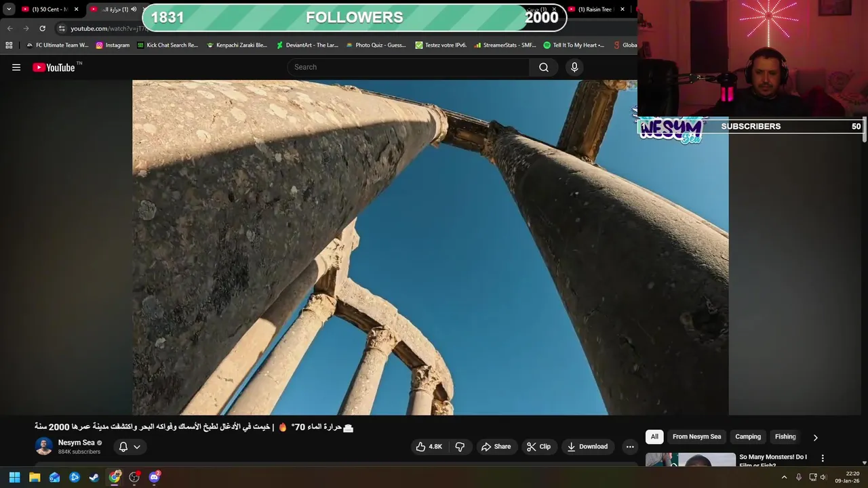The image size is (868, 488).
Task: Click the 884K subscribers text
Action: pyautogui.click(x=79, y=452)
